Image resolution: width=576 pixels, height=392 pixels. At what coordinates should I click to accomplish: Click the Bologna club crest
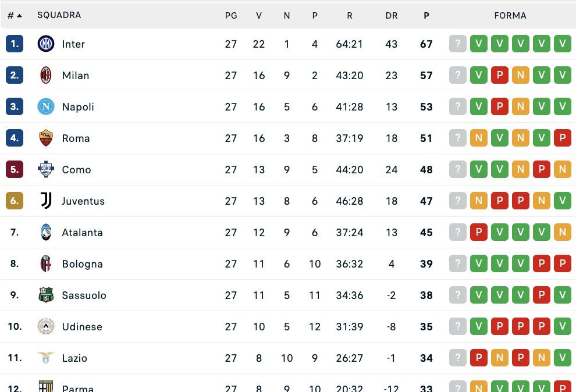tap(45, 263)
